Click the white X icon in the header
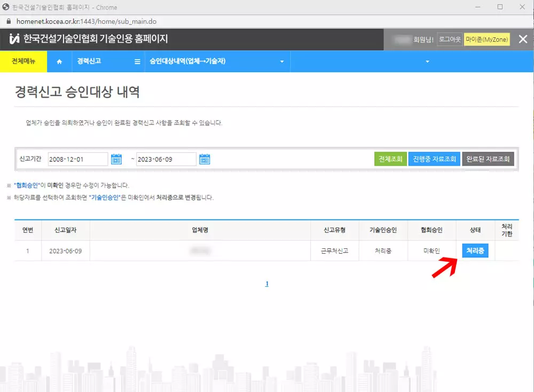 (523, 39)
